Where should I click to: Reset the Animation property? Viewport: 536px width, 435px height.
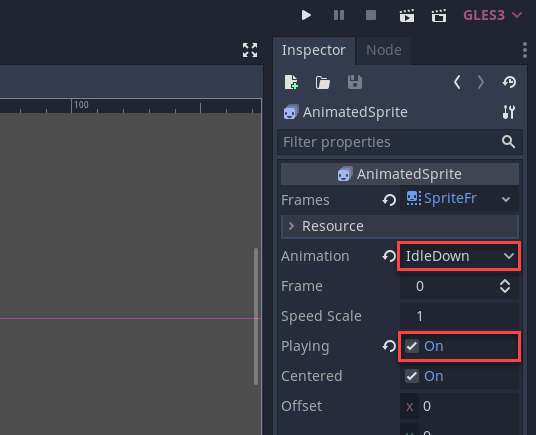(x=389, y=256)
